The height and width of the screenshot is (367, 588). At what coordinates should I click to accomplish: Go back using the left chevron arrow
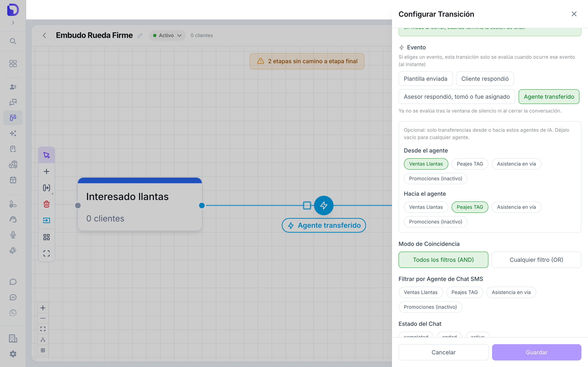pyautogui.click(x=44, y=35)
